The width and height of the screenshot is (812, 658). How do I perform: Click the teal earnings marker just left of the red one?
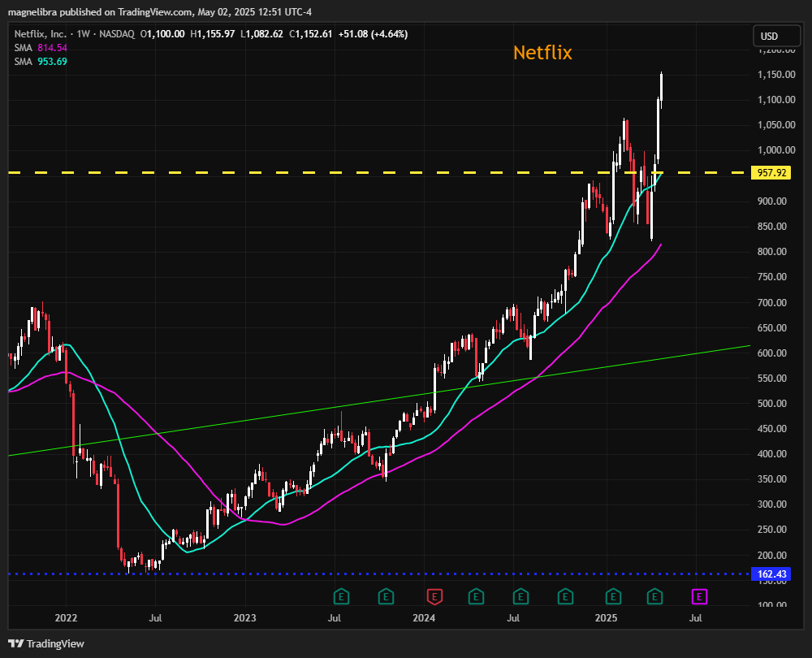point(386,597)
